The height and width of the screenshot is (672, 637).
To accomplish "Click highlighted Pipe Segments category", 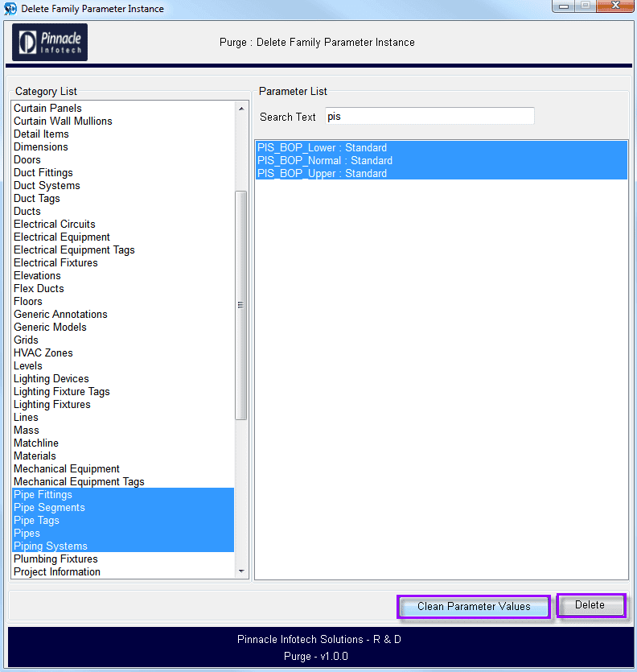I will (123, 507).
